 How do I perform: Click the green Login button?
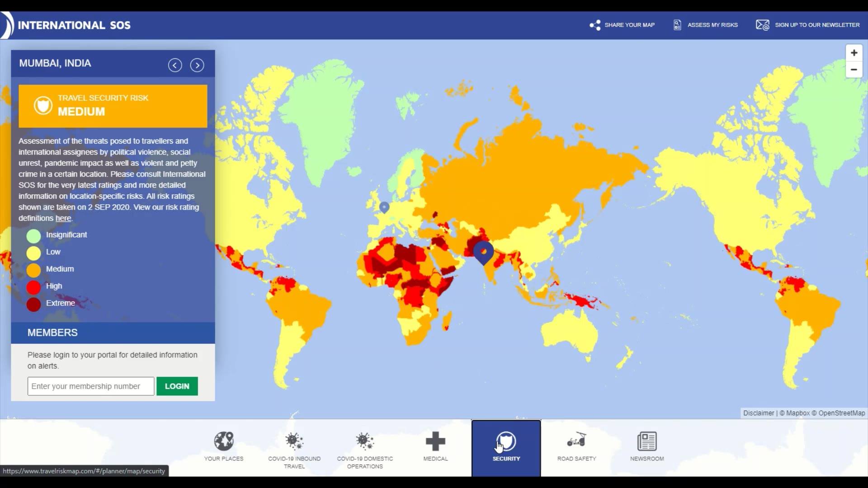(x=177, y=386)
